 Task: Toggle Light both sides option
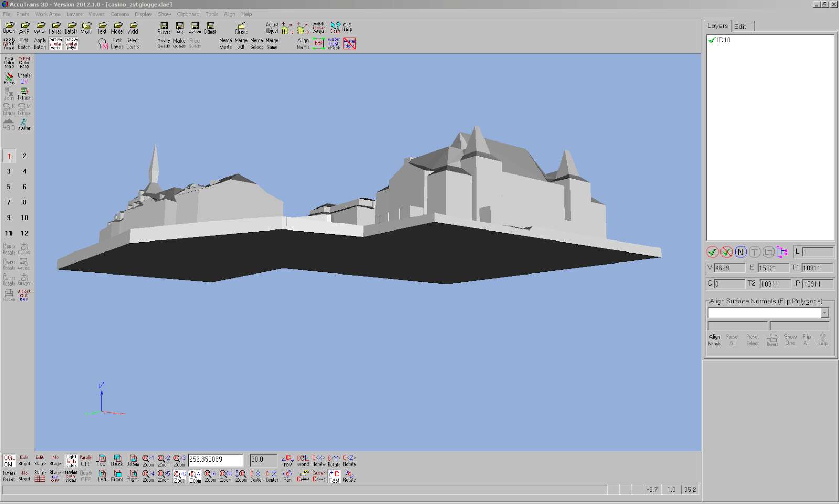[71, 461]
